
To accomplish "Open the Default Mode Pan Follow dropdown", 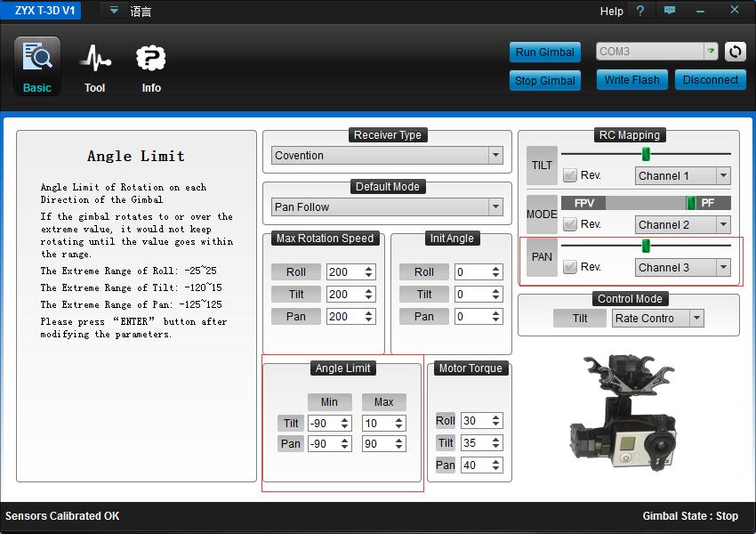I will point(495,207).
